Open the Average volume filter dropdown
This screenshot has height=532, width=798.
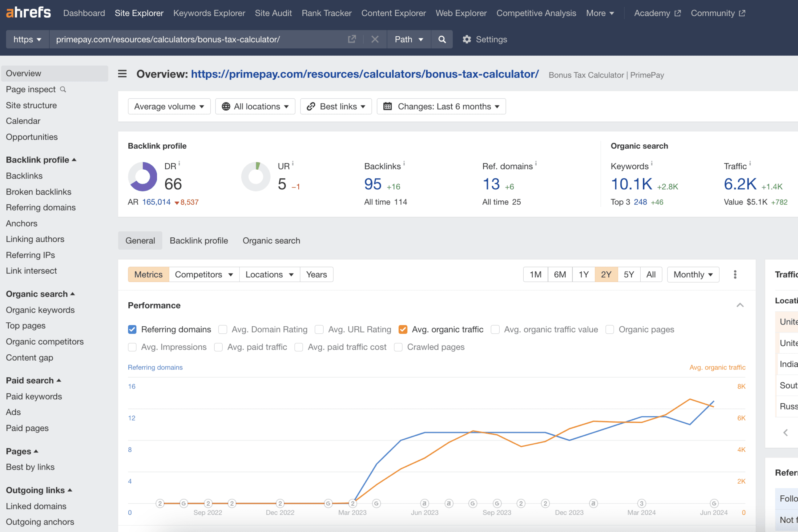pyautogui.click(x=169, y=106)
